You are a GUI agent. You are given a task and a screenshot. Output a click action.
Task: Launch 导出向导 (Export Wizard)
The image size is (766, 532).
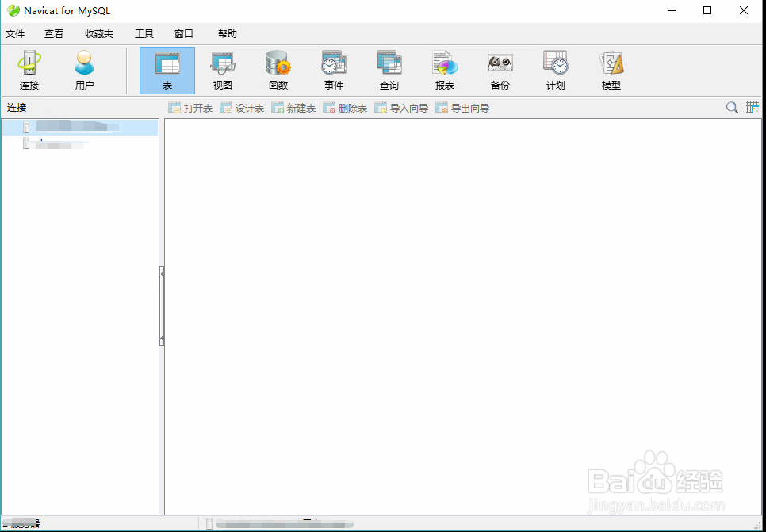(x=462, y=108)
